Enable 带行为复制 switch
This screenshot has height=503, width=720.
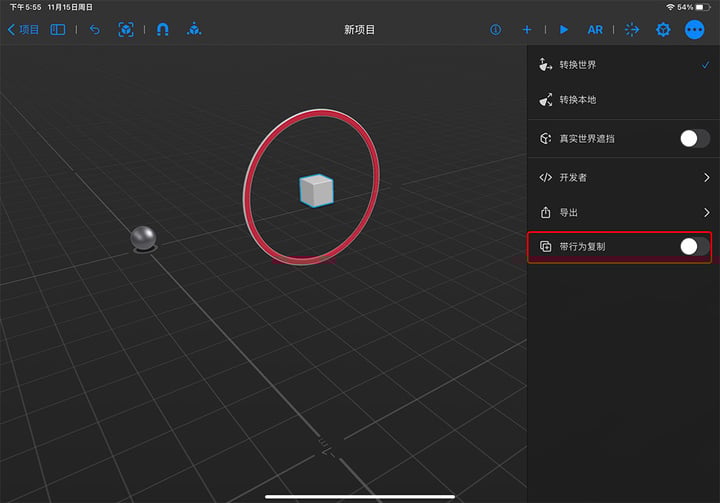pyautogui.click(x=695, y=247)
